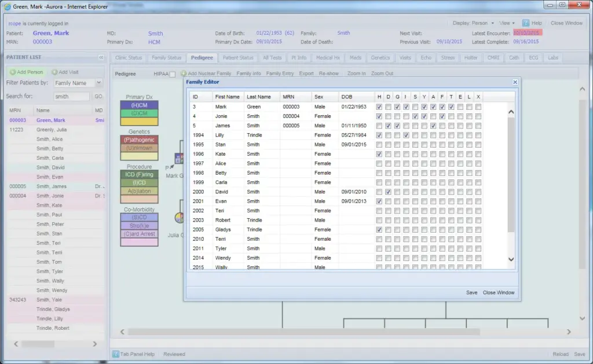Click pedigree horizontal scroll left arrow
593x364 pixels.
tap(122, 332)
